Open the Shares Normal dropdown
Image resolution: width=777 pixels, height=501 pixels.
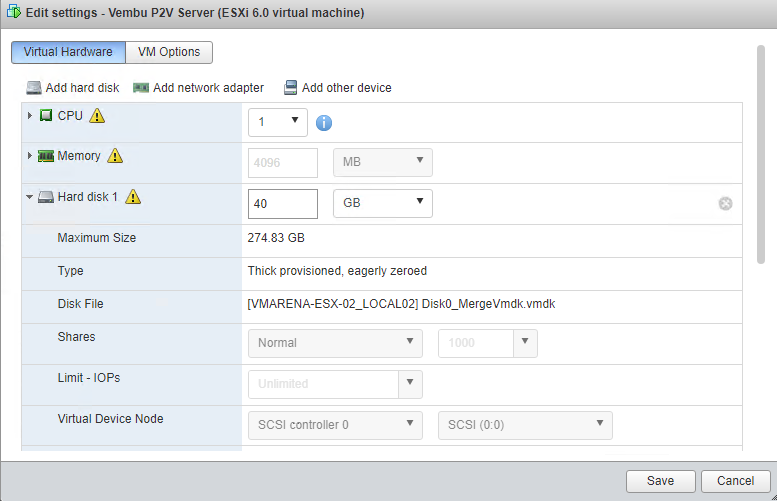tap(335, 343)
